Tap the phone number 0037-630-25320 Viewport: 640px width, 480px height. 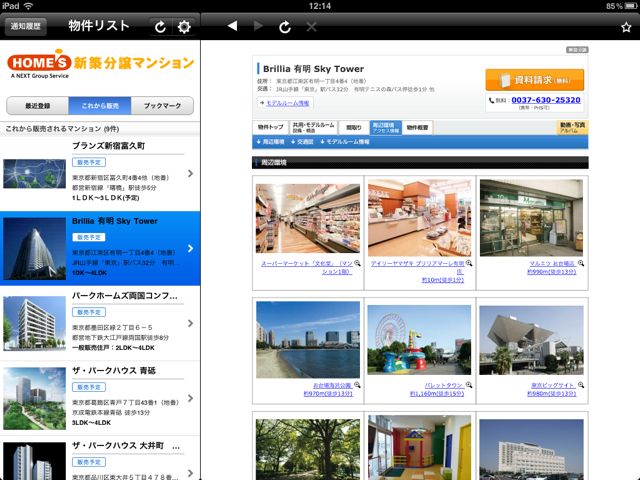pyautogui.click(x=546, y=100)
